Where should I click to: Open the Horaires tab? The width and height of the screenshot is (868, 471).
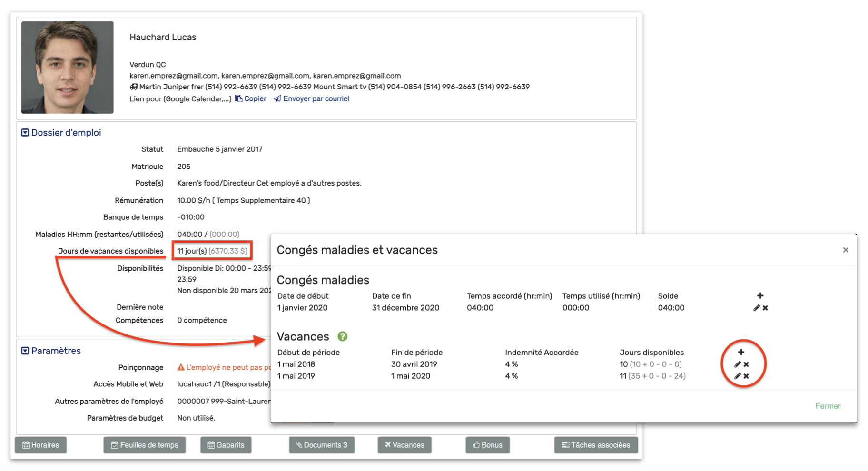(x=41, y=445)
